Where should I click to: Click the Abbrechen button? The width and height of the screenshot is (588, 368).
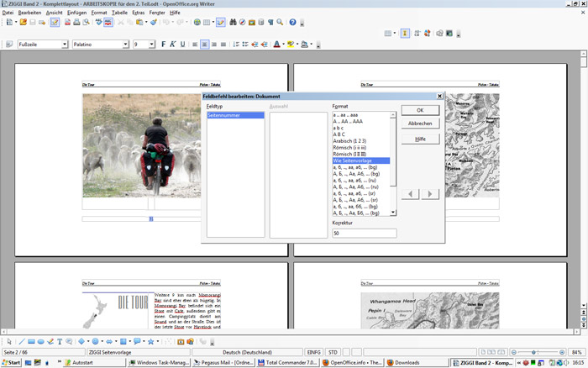click(419, 124)
